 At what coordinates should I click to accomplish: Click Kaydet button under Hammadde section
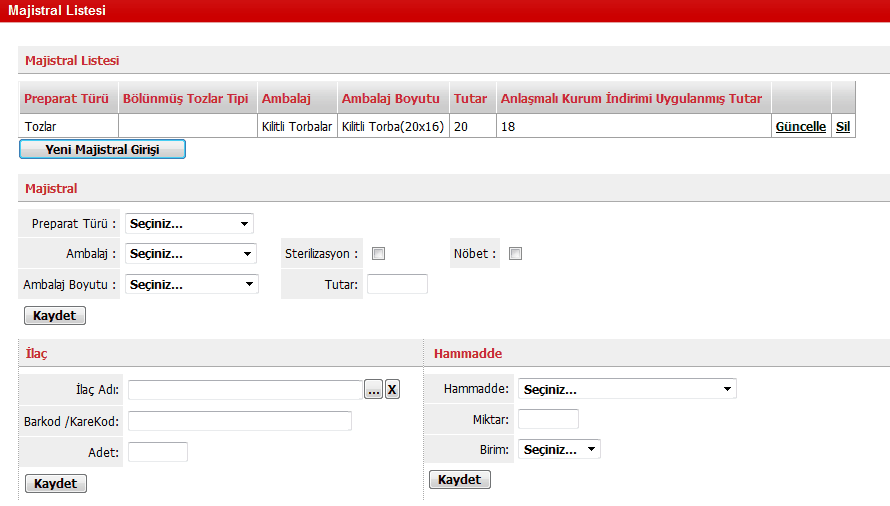pos(460,480)
